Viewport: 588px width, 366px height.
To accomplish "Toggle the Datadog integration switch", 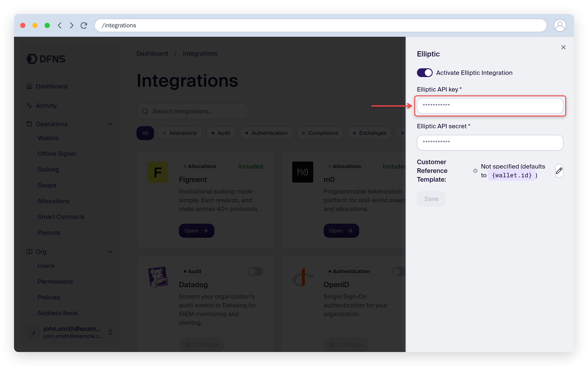I will coord(255,271).
